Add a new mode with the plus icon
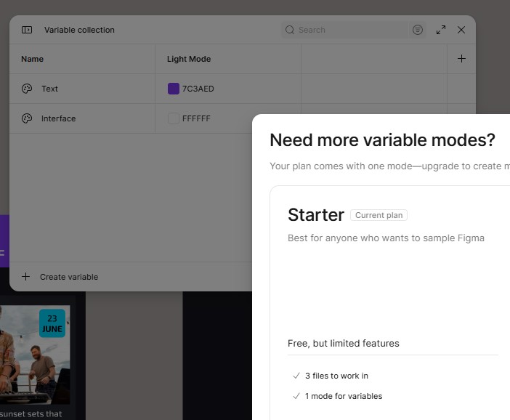Viewport: 510px width, 420px height. pyautogui.click(x=461, y=59)
